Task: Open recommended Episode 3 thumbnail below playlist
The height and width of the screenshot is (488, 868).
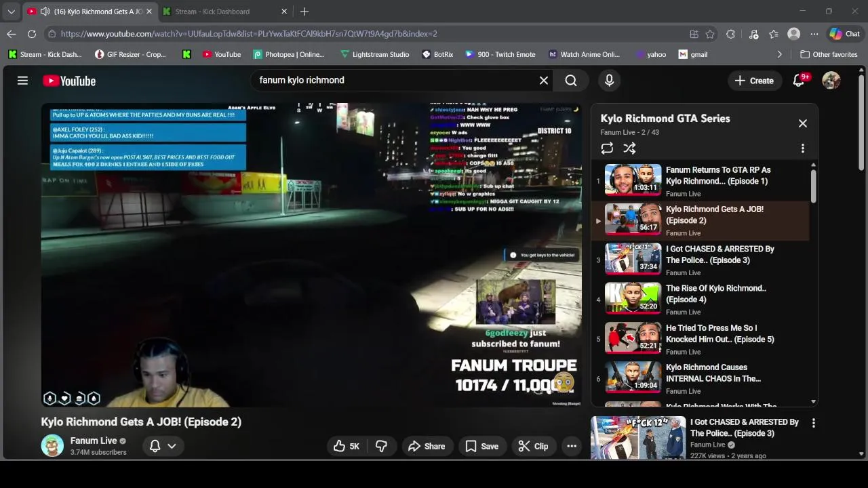Action: click(637, 438)
